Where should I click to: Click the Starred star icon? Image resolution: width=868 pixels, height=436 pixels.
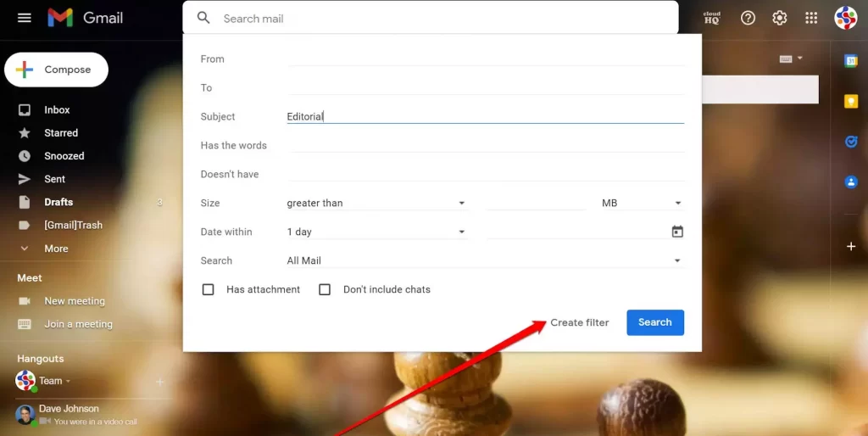click(25, 133)
